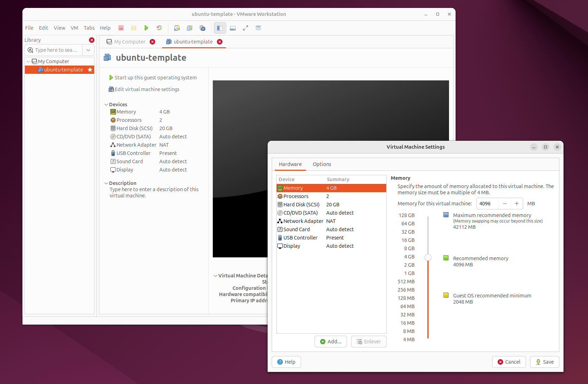Screen dimensions: 588x384
Task: Click the blue Maximum recommended memory swatch
Action: 446,215
